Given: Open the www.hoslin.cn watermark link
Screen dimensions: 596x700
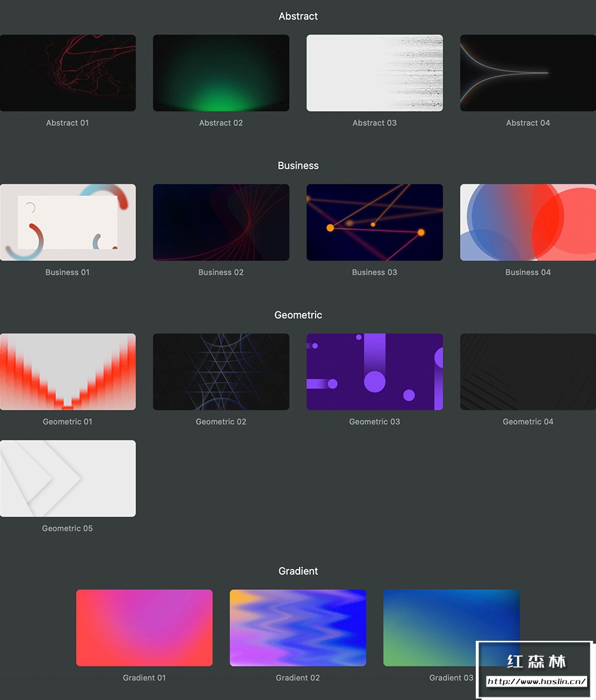Looking at the screenshot, I should pyautogui.click(x=536, y=682).
